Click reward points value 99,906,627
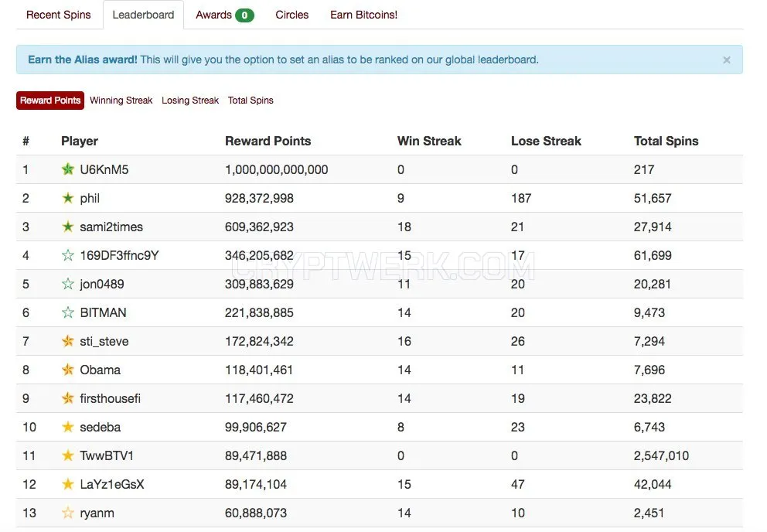The width and height of the screenshot is (767, 532). (x=256, y=428)
